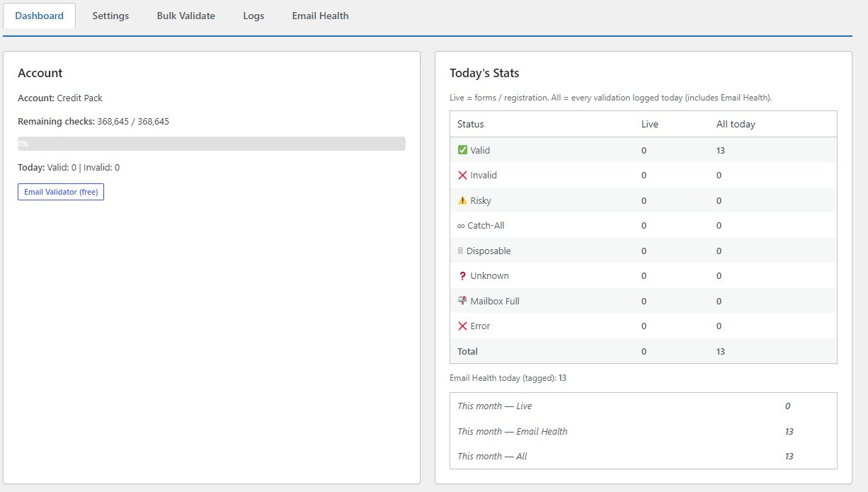Click the Catch-All infinity icon
This screenshot has height=492, width=868.
pos(461,226)
